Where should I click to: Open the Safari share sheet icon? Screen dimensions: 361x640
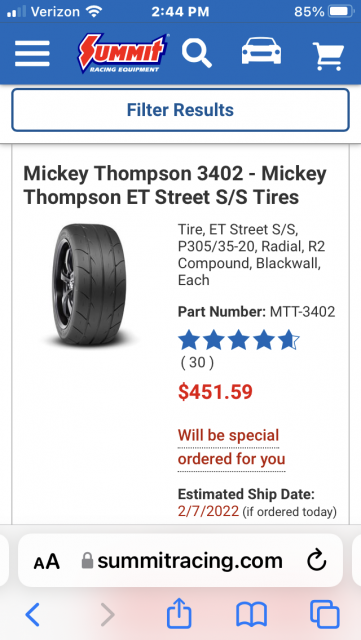pyautogui.click(x=179, y=614)
